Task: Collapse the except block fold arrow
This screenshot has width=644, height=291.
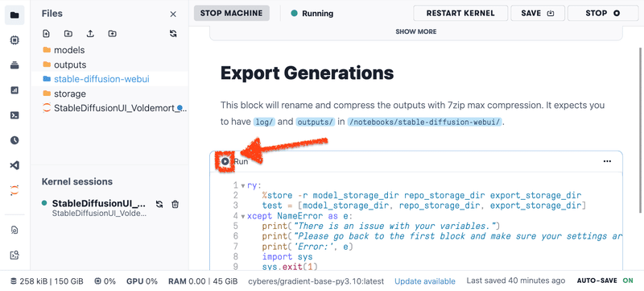Action: (243, 216)
